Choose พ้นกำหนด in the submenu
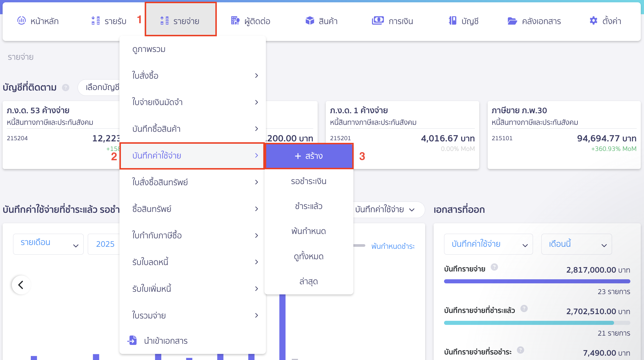Screen dimensions: 644x360 309,231
